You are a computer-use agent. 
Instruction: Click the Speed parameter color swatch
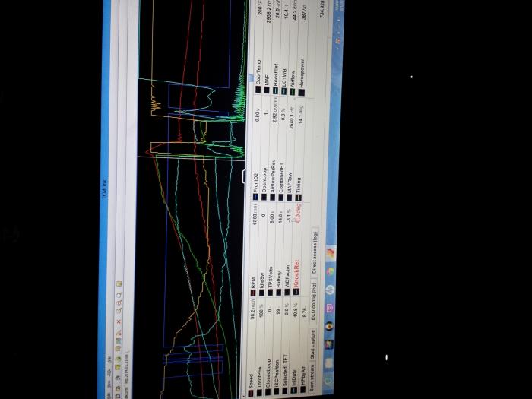click(252, 393)
